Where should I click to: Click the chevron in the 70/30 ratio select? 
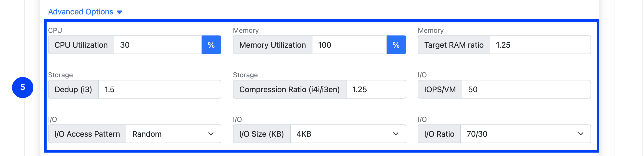(580, 134)
